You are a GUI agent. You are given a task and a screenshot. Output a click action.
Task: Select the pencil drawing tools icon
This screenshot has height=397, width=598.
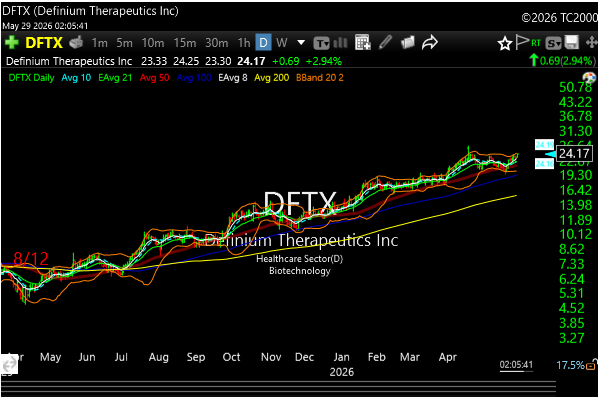(386, 42)
